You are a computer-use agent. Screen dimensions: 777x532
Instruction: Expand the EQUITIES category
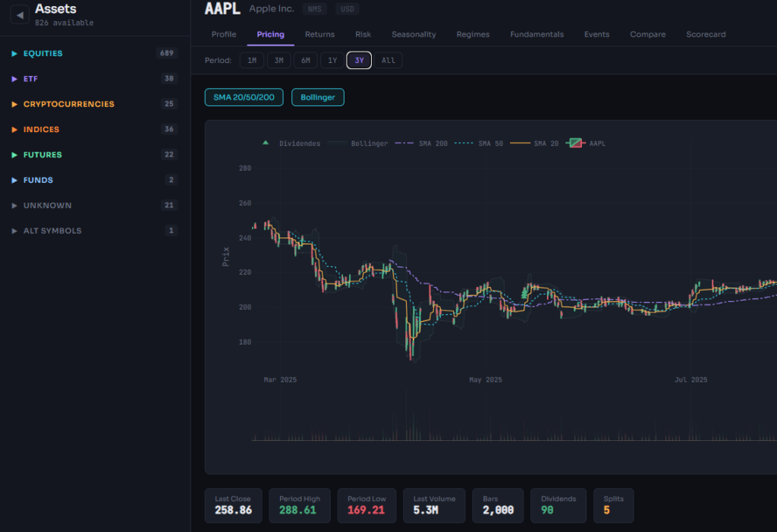pyautogui.click(x=14, y=54)
